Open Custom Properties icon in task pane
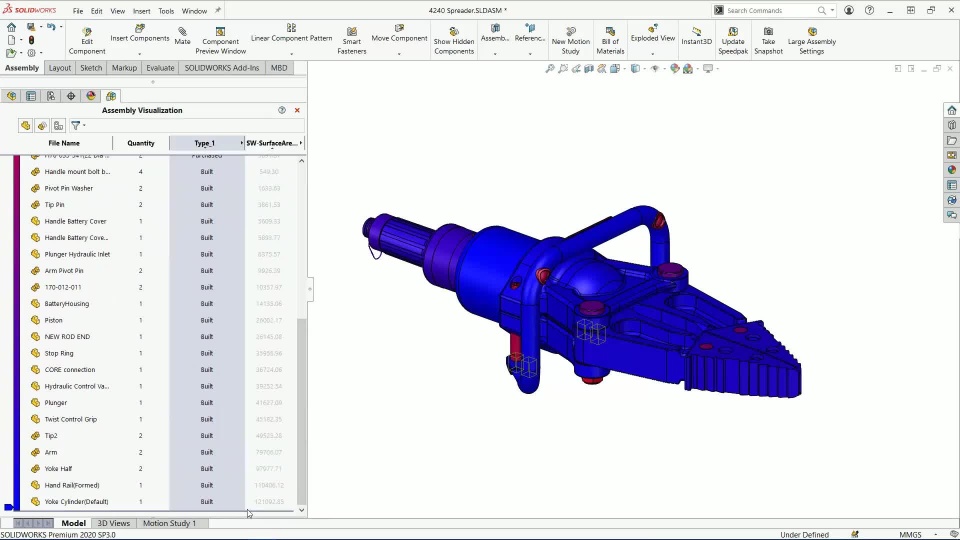Viewport: 960px width, 540px height. pyautogui.click(x=951, y=185)
